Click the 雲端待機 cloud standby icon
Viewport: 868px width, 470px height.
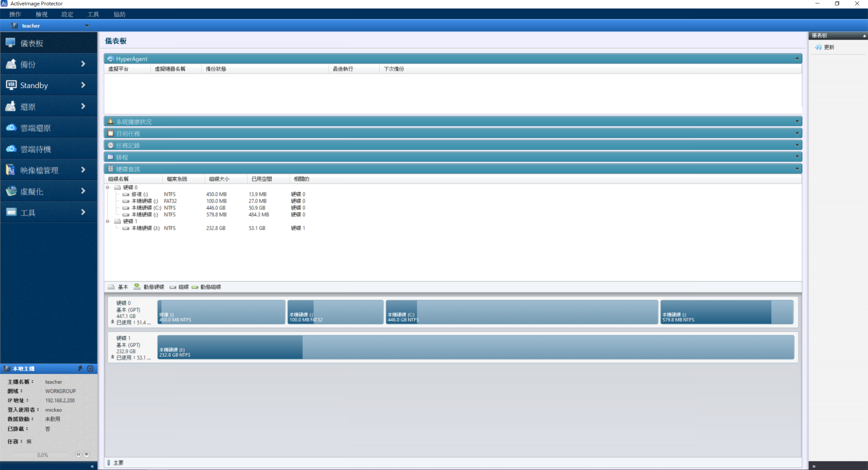tap(11, 149)
